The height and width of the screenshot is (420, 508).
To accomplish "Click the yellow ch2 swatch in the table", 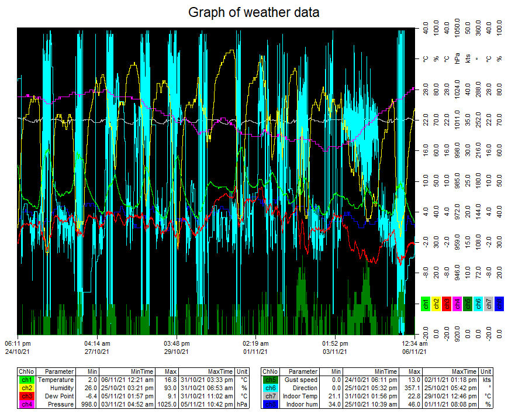I will (x=26, y=388).
